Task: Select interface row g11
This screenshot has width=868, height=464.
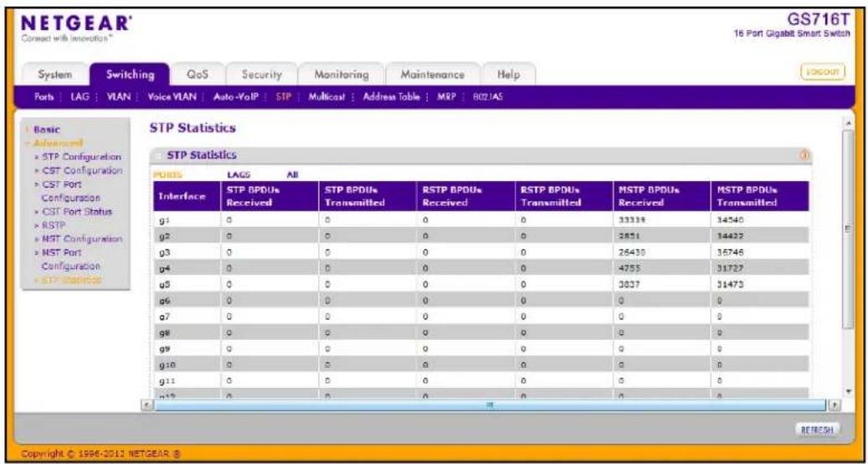Action: point(481,382)
